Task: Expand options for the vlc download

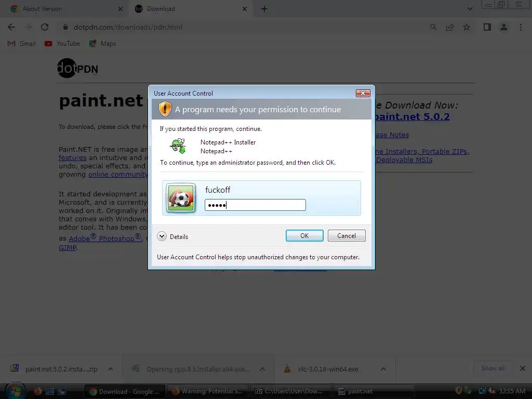Action: 383,369
